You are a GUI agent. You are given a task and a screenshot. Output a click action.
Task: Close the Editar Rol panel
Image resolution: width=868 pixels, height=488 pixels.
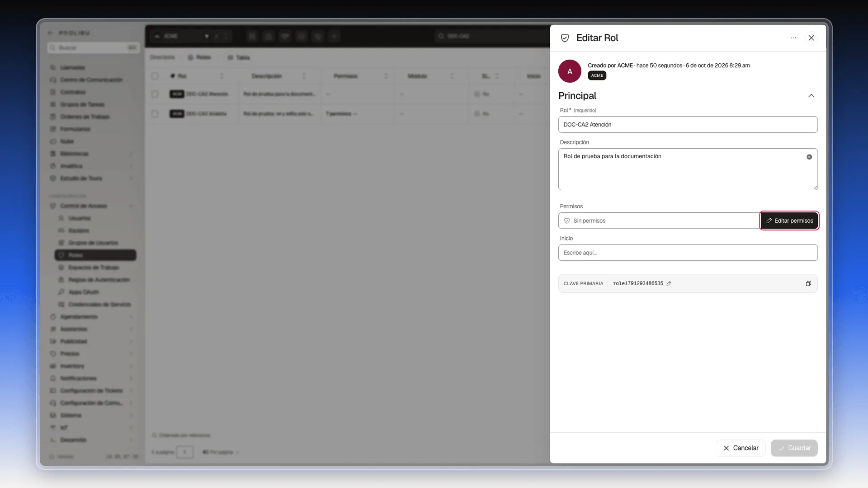tap(811, 38)
